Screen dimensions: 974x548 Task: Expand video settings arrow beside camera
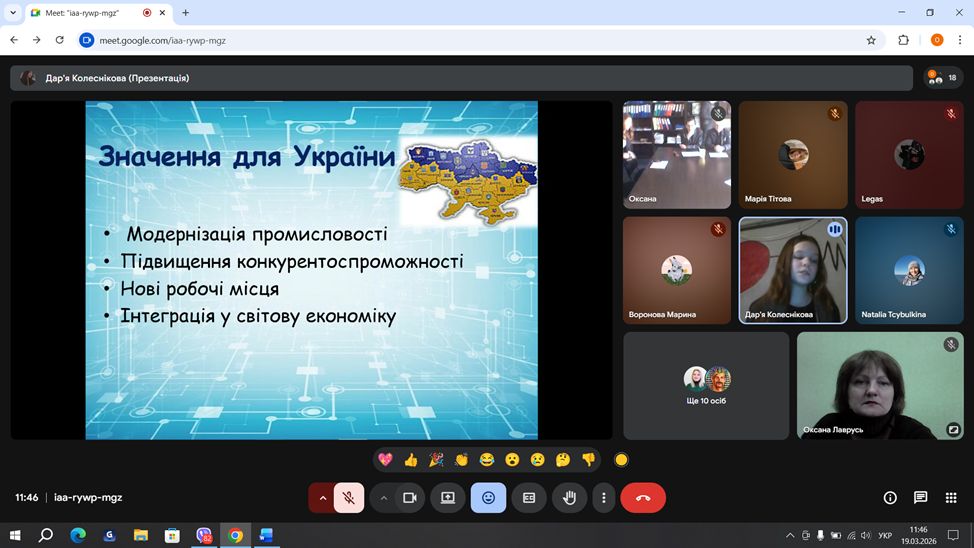click(x=383, y=497)
